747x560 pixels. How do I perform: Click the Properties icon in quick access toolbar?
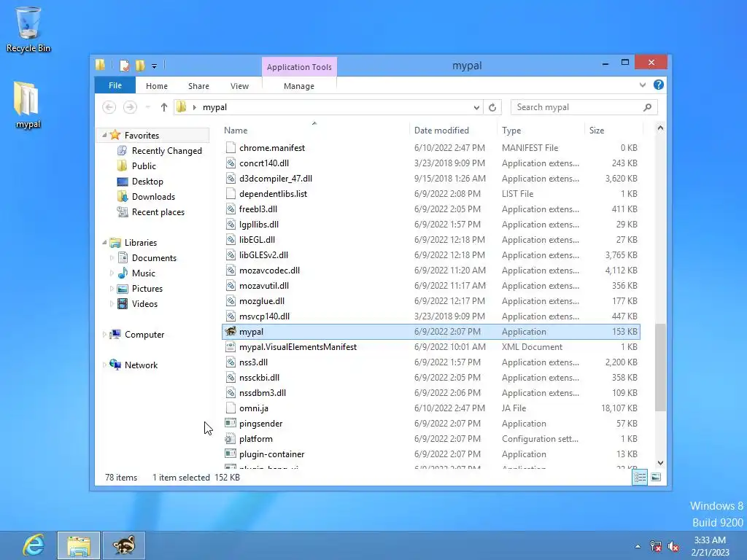coord(124,66)
